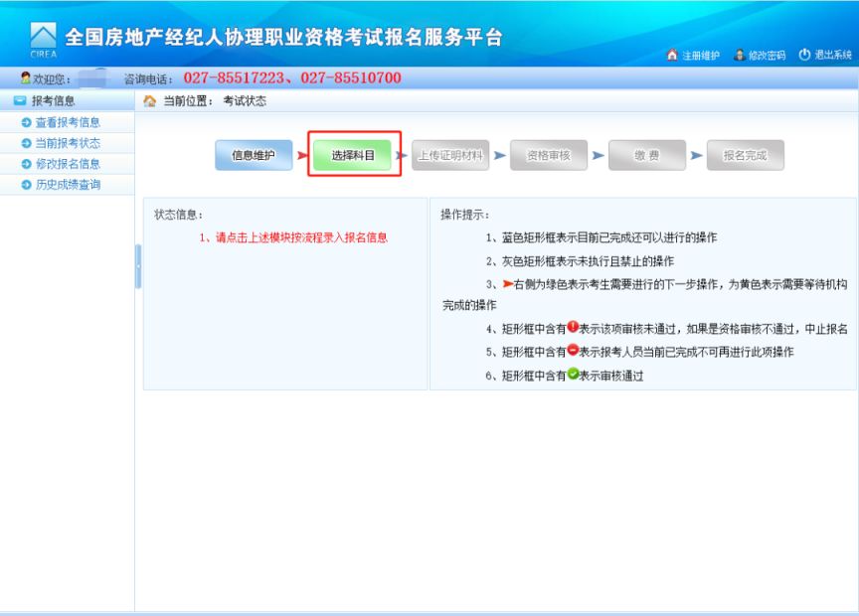859x616 pixels.
Task: Click the phone number 027-85517223
Action: pyautogui.click(x=234, y=77)
